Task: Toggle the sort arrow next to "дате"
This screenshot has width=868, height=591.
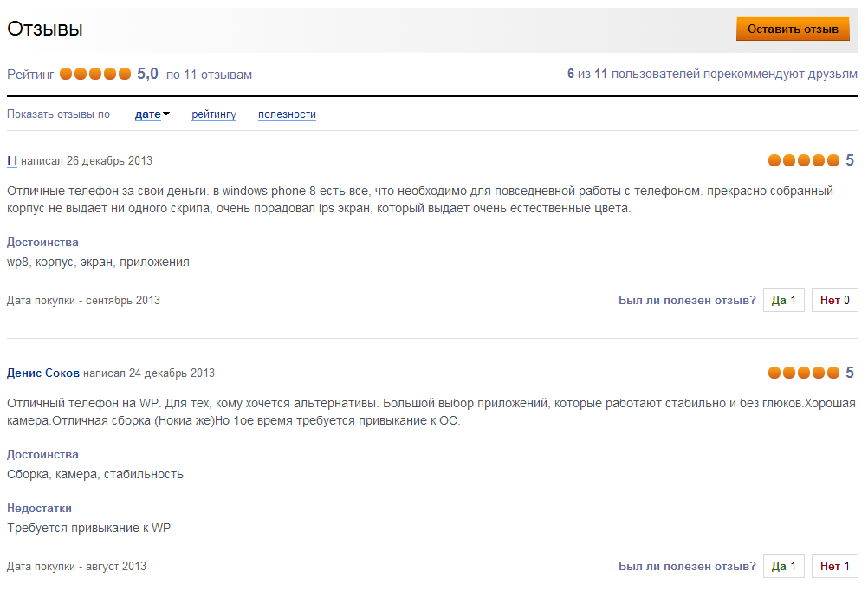Action: click(166, 114)
